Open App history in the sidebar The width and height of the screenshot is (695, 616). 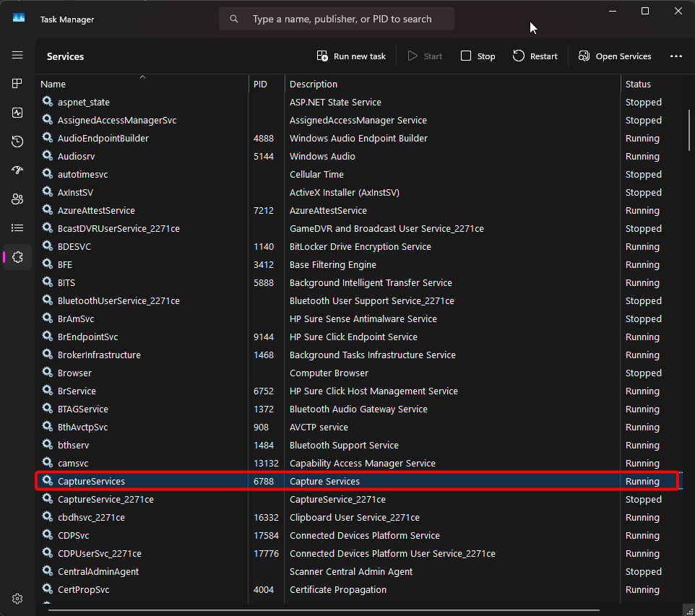click(17, 142)
